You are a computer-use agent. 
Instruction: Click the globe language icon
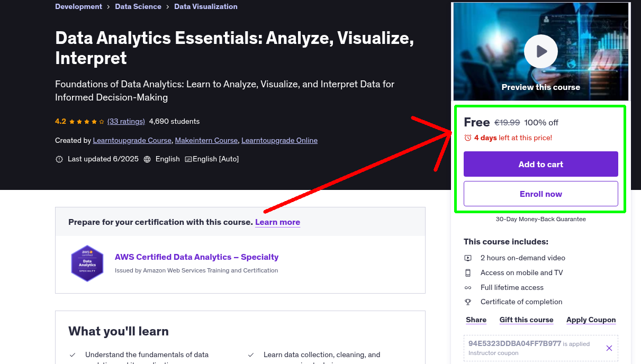(147, 159)
